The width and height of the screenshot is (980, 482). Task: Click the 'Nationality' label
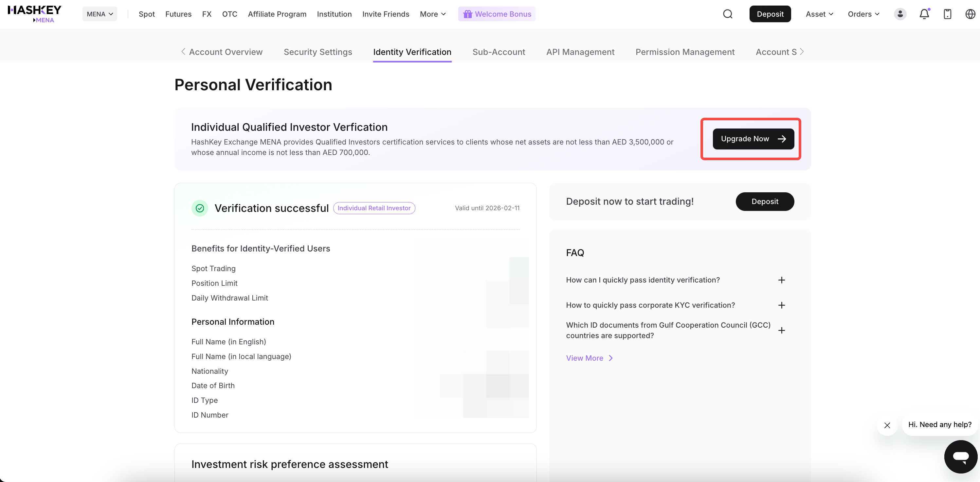pyautogui.click(x=209, y=371)
